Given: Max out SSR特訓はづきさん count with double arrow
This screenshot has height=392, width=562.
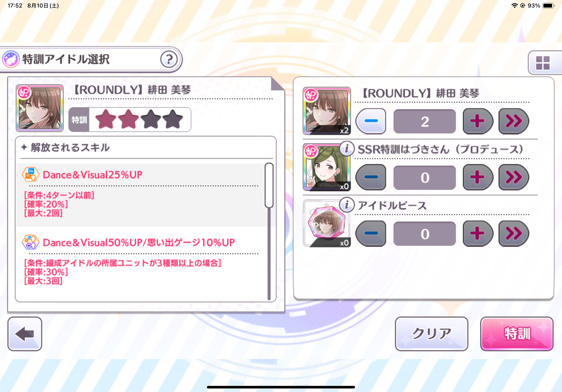Looking at the screenshot, I should [514, 177].
